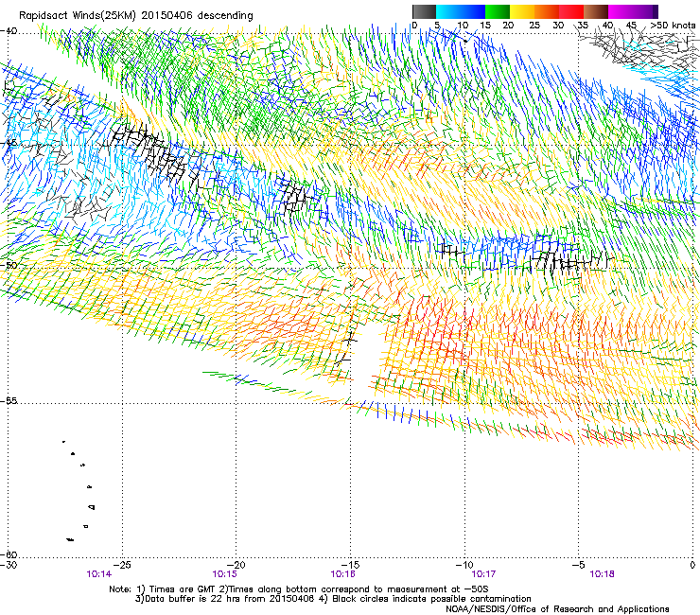This screenshot has width=700, height=615.
Task: Click the latitude label -50
Action: [x=9, y=265]
